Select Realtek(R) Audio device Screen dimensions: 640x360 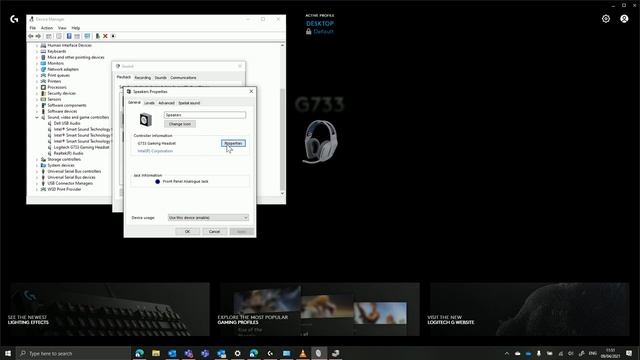69,153
